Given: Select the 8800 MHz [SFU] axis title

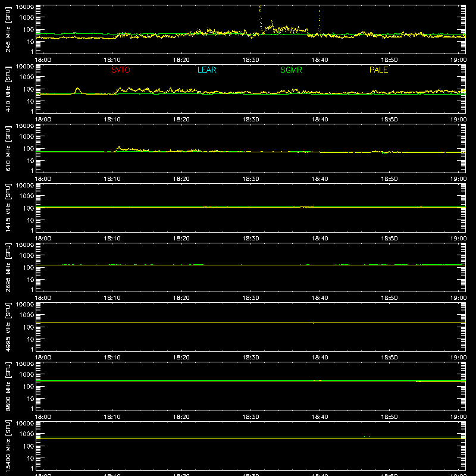Looking at the screenshot, I should (8, 386).
